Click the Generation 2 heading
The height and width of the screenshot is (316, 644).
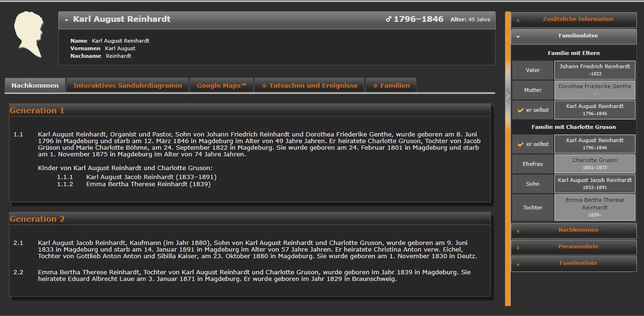(37, 219)
